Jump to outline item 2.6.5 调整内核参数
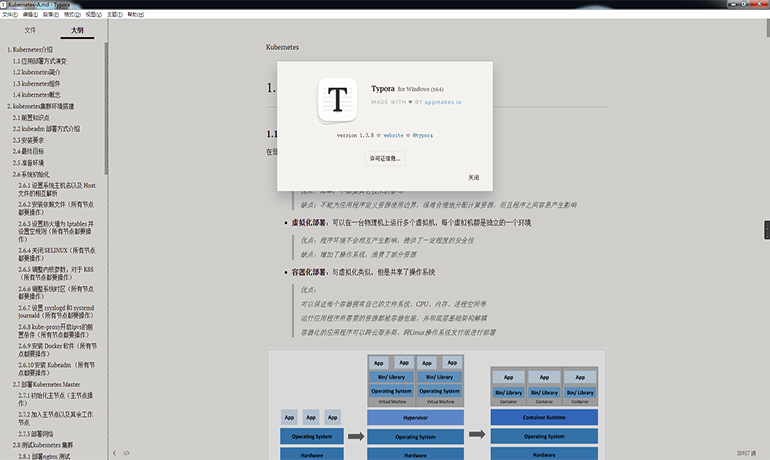Viewport: 770px width, 460px height. (56, 273)
